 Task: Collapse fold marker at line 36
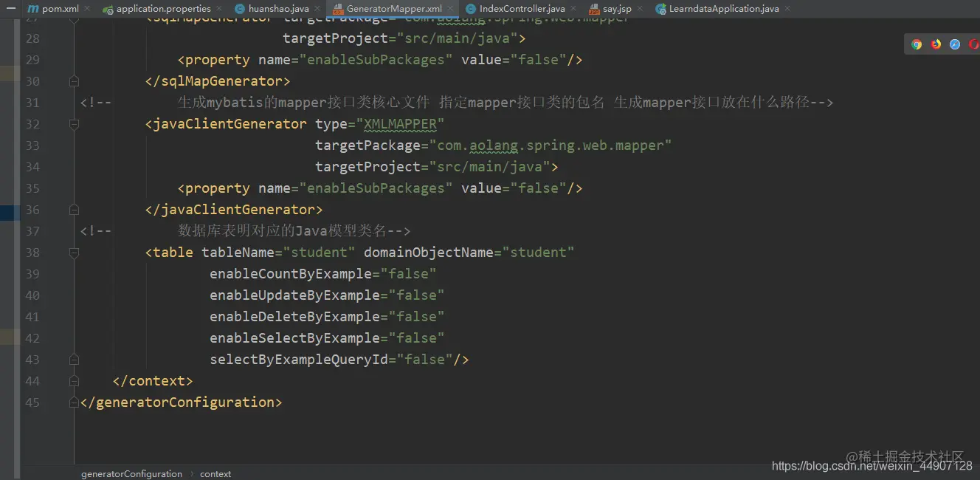pyautogui.click(x=74, y=210)
